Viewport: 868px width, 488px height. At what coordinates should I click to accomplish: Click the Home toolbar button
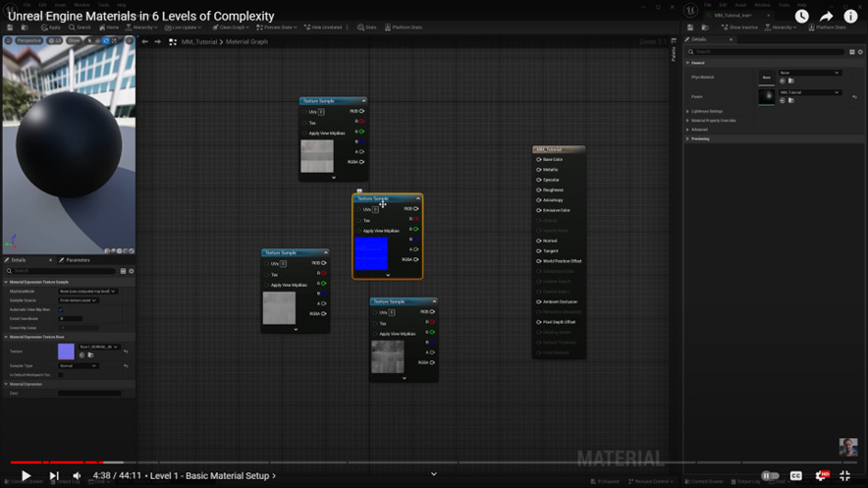[108, 27]
